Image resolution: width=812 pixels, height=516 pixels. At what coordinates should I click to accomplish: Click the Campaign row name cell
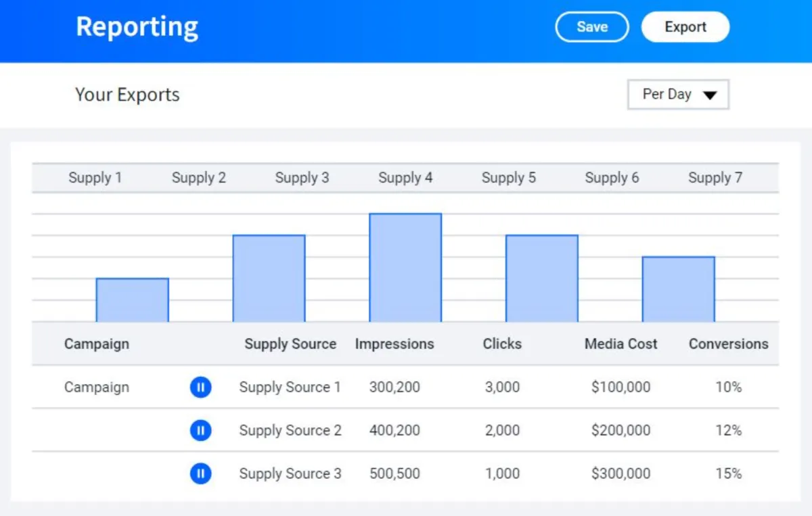(97, 388)
